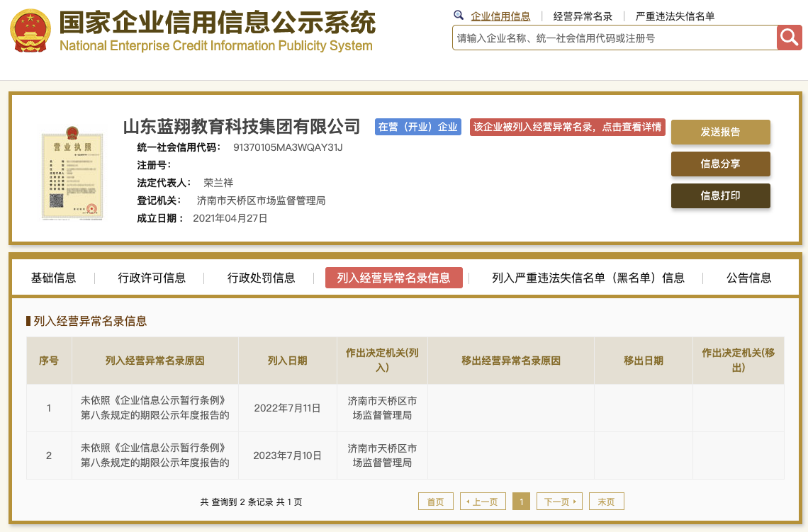The height and width of the screenshot is (532, 808).
Task: Switch to the 基础信息 tab
Action: click(54, 278)
